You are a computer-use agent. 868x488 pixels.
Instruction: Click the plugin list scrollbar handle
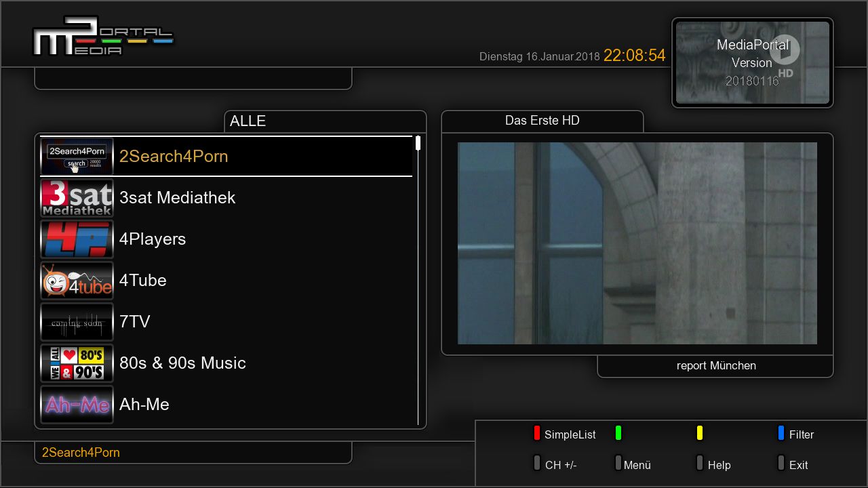418,143
